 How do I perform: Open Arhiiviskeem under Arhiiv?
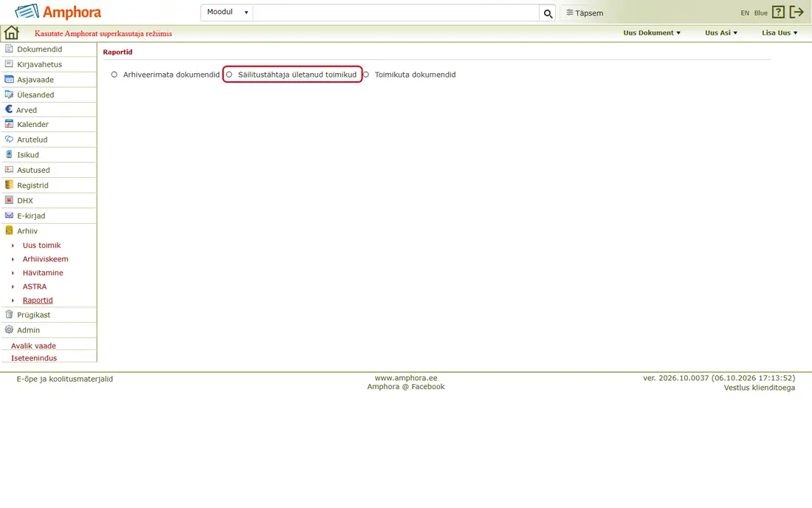[45, 259]
